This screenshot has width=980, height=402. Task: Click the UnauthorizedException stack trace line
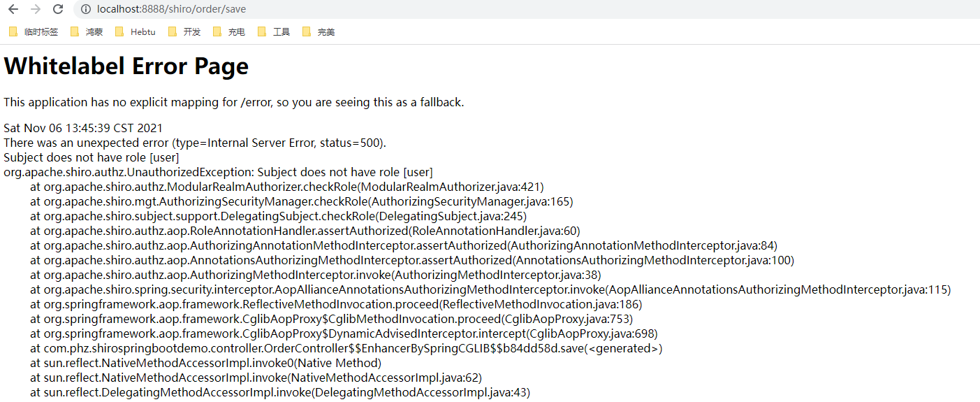[x=218, y=172]
